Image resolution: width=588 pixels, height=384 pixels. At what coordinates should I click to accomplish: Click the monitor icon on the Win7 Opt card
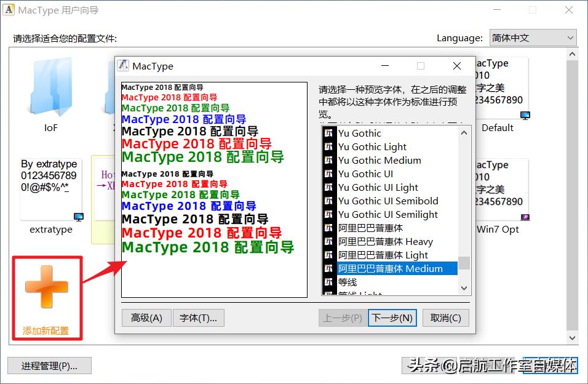click(525, 216)
